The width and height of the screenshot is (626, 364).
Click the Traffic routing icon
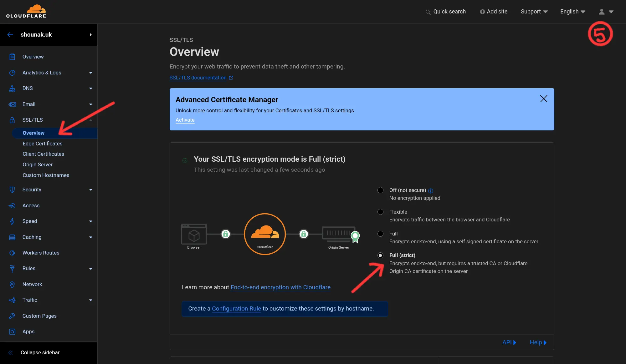12,300
